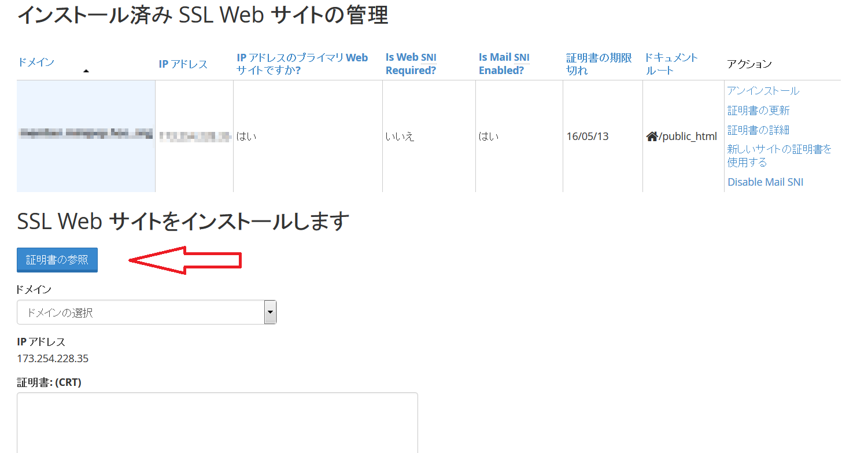Sort by IP アドレス column header

(183, 64)
